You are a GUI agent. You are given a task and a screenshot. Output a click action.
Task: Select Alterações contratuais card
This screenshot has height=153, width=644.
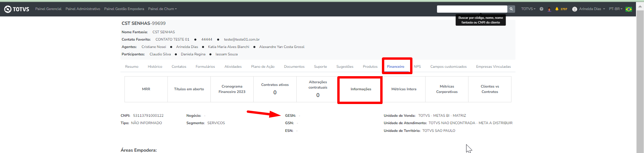tap(318, 89)
